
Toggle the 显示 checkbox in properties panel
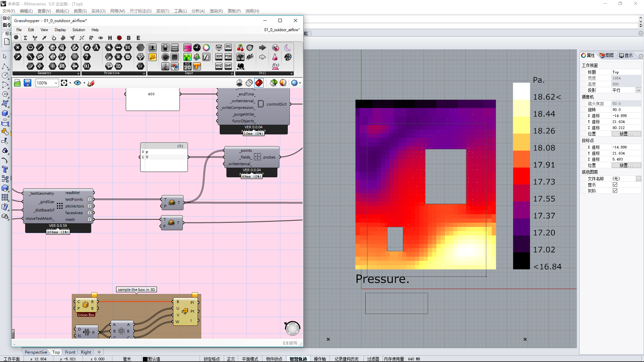tap(615, 185)
